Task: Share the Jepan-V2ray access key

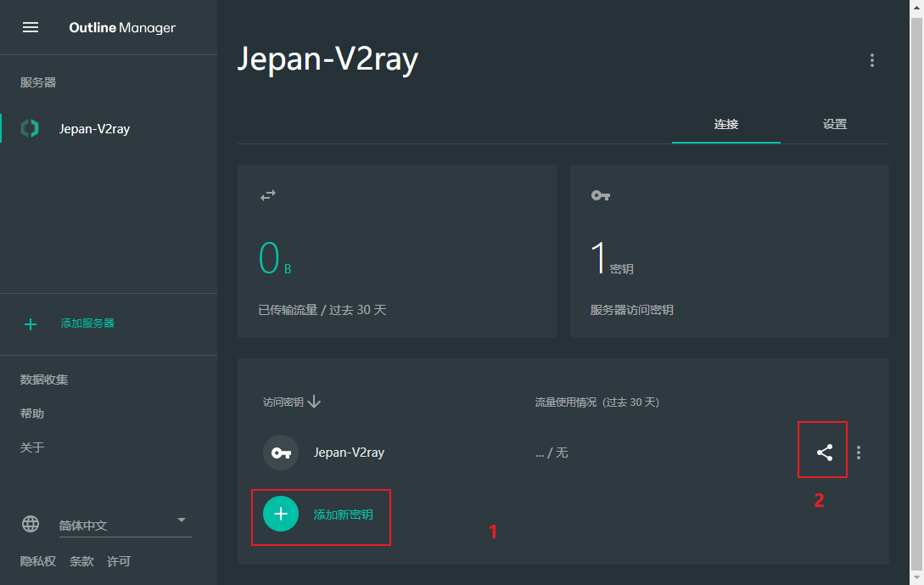Action: pyautogui.click(x=825, y=453)
